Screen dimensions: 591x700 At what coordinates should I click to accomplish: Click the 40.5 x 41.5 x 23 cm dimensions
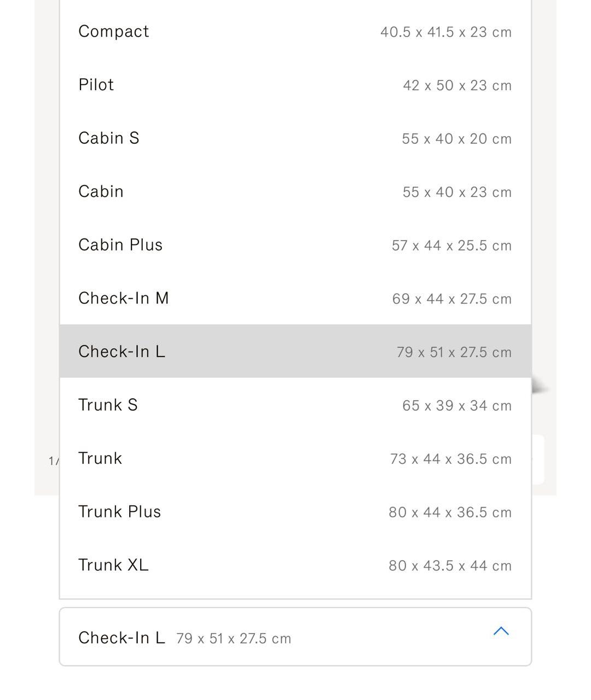(x=446, y=32)
